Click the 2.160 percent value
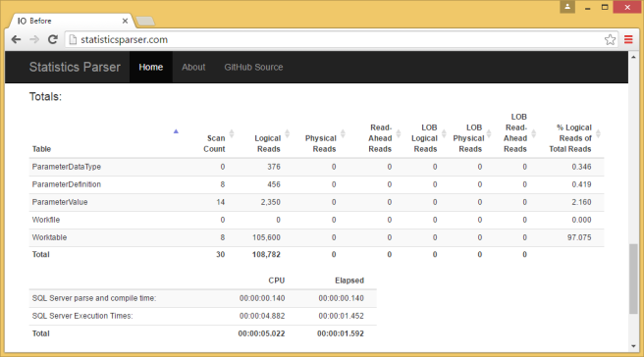This screenshot has width=644, height=357. (581, 202)
